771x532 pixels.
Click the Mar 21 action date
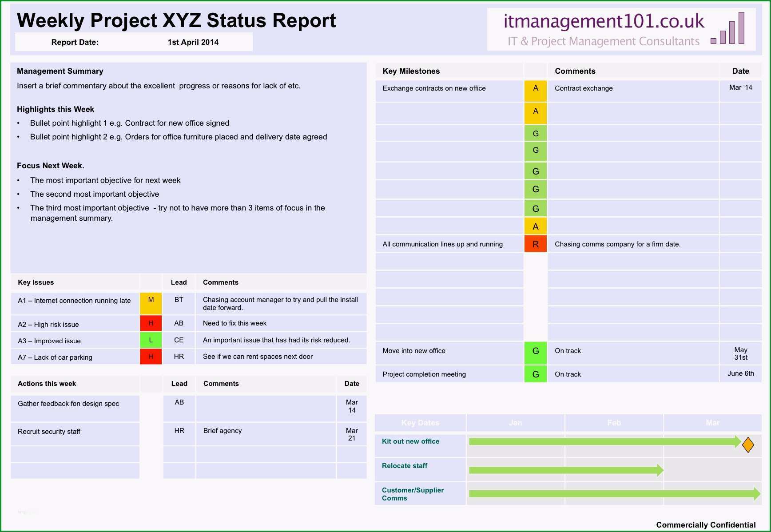click(352, 434)
